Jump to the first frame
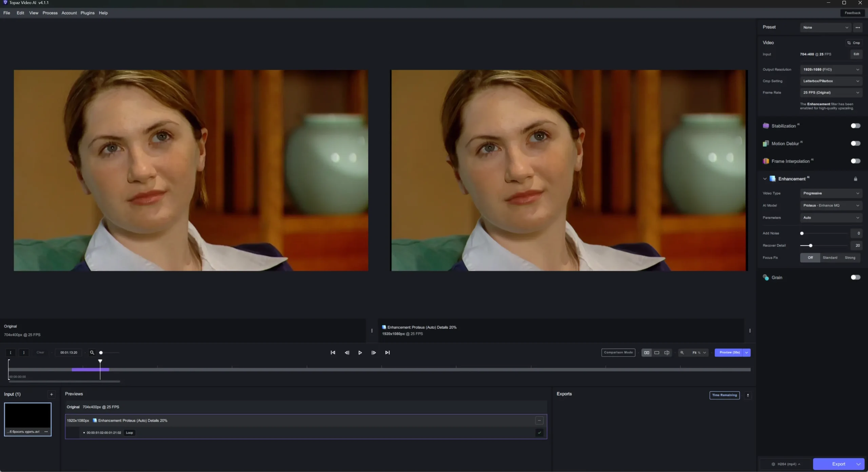The height and width of the screenshot is (472, 868). (333, 352)
